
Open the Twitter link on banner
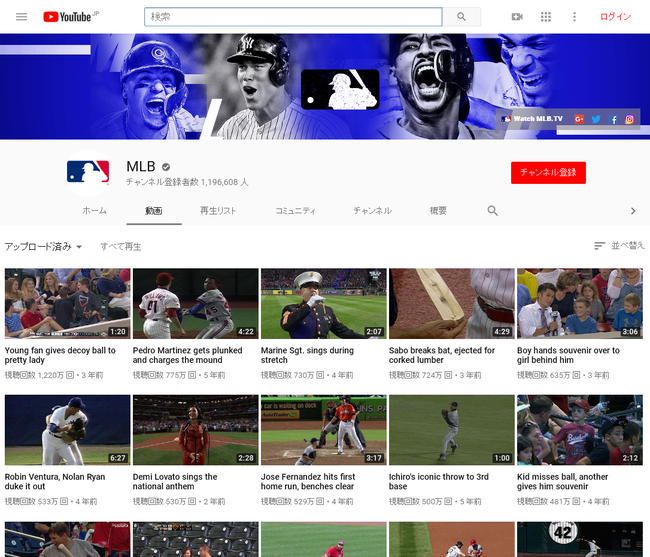coord(596,119)
